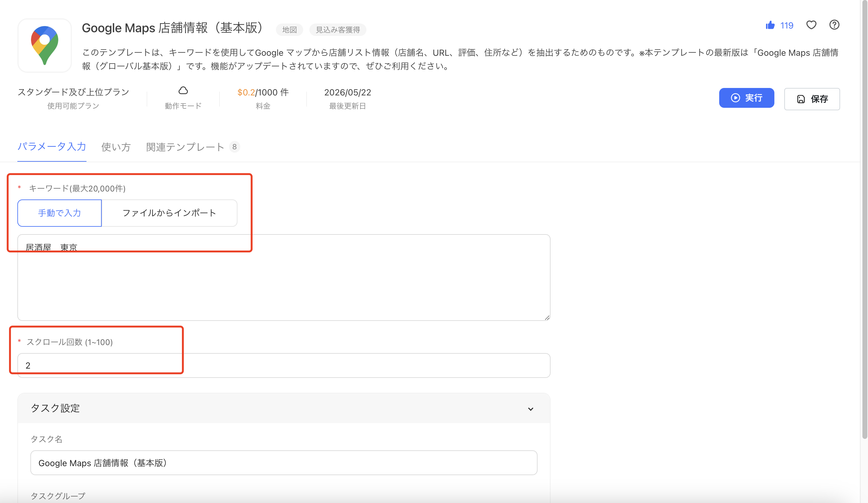This screenshot has width=868, height=503.
Task: Open the 関連テンプレート tab
Action: pos(193,147)
